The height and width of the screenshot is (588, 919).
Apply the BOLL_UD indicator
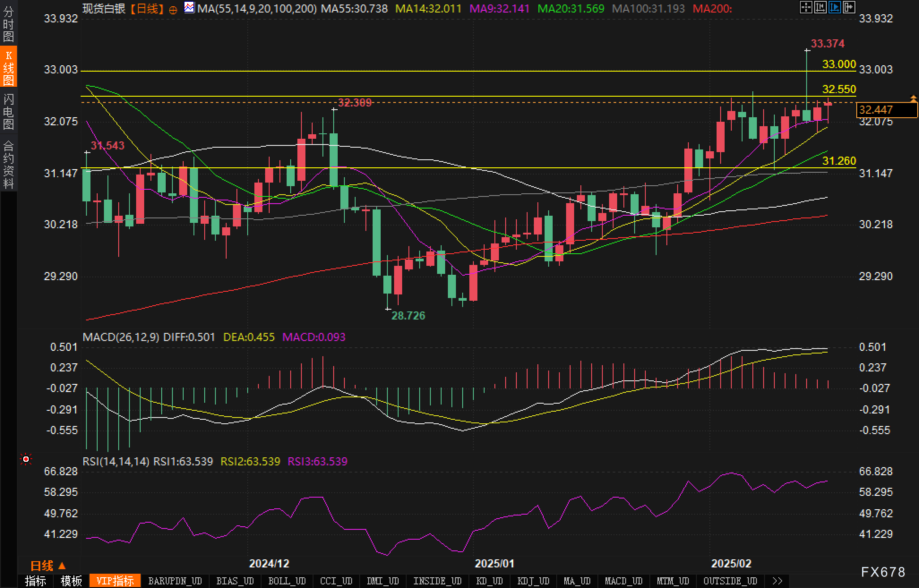click(x=287, y=581)
